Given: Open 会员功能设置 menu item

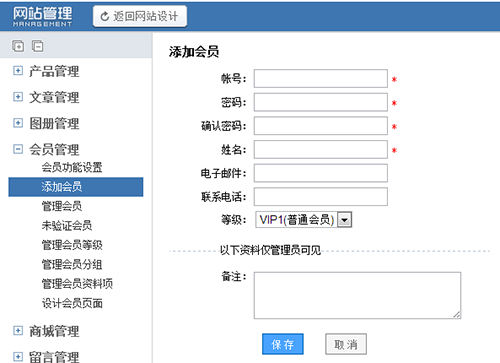Looking at the screenshot, I should point(72,167).
